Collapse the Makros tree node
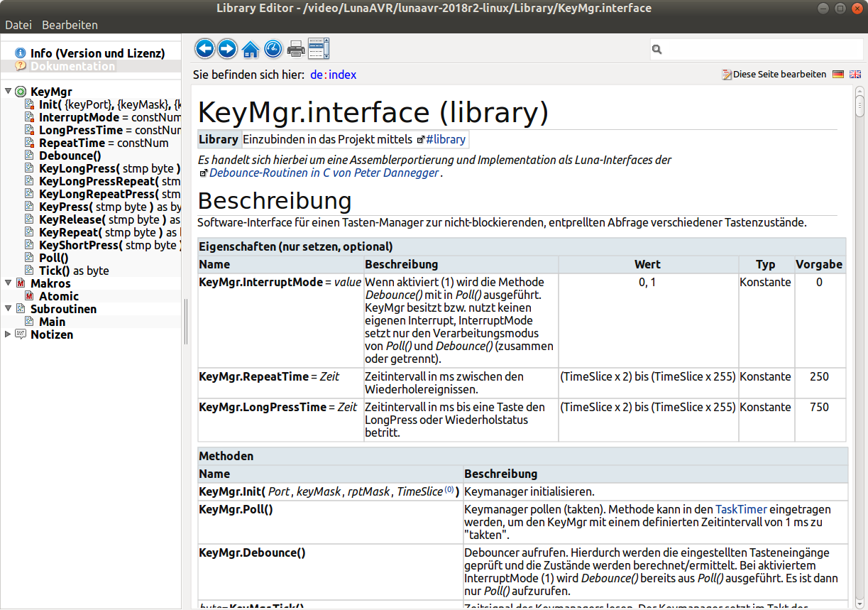The height and width of the screenshot is (610, 868). (8, 283)
